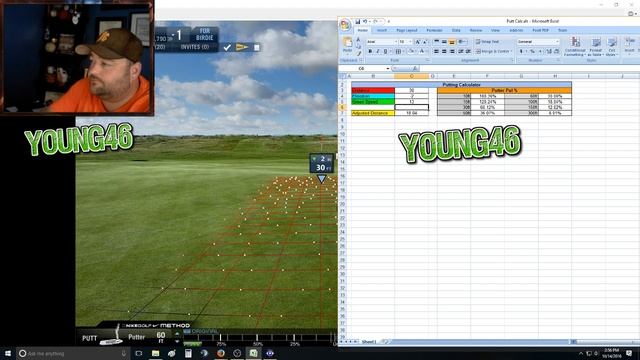Click the Wrap Text button
This screenshot has width=640, height=360.
(487, 42)
